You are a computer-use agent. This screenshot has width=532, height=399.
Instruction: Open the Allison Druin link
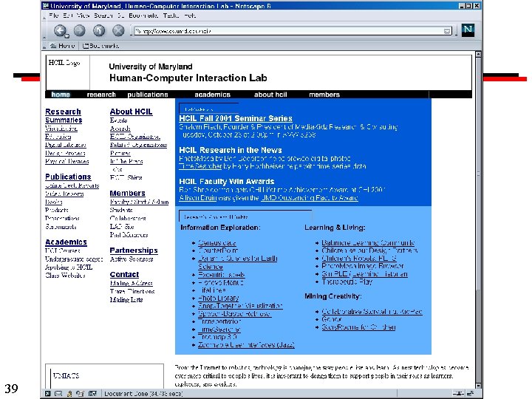click(197, 198)
